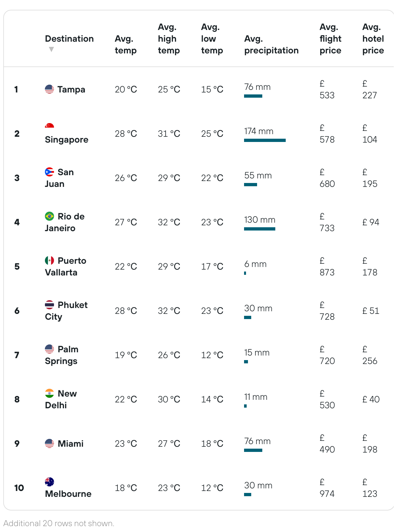
Task: Click the Singapore flag icon
Action: point(49,125)
